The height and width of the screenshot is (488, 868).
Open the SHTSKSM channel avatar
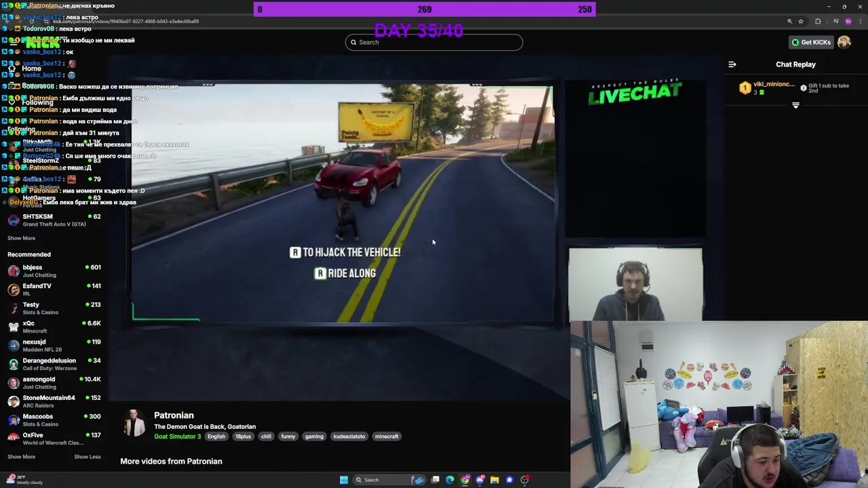[x=14, y=220]
